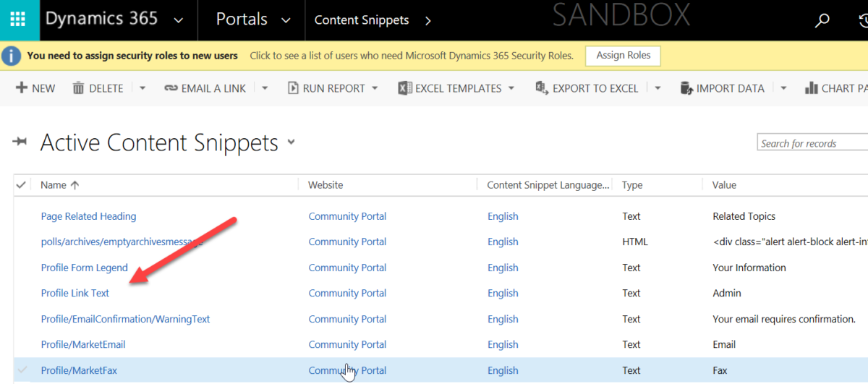This screenshot has height=384, width=868.
Task: Click 'Your email requires confirmation.' value
Action: [x=784, y=319]
